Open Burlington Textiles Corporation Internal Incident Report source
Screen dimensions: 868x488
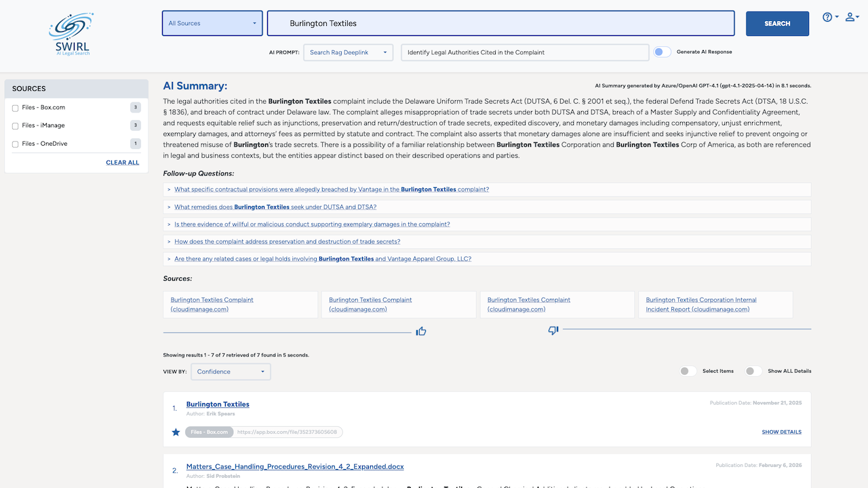715,304
